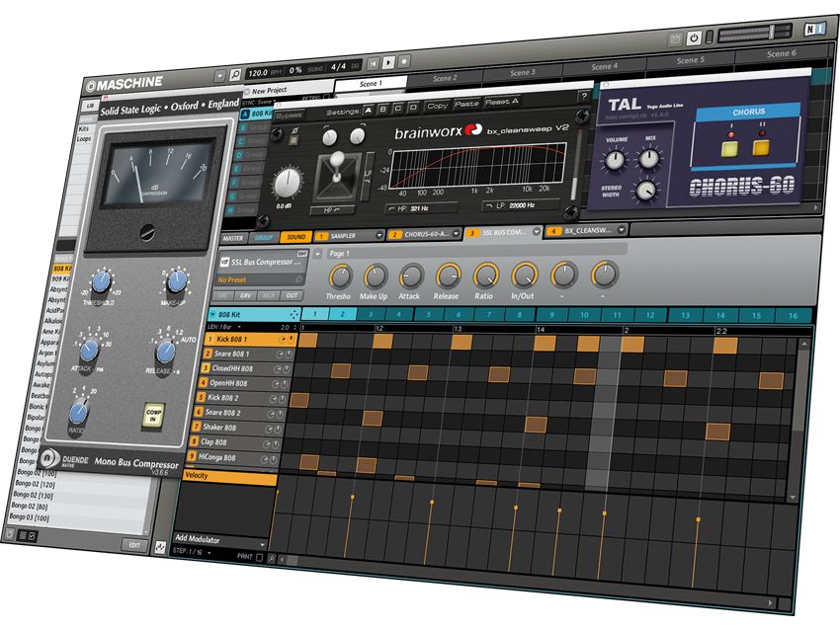Image resolution: width=840 pixels, height=630 pixels.
Task: Toggle the COMP IN button on SSL compressor
Action: [x=153, y=416]
